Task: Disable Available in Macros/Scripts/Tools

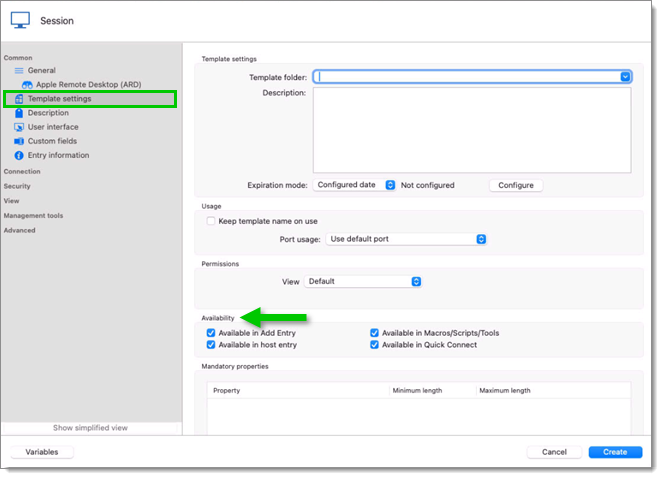Action: (374, 333)
